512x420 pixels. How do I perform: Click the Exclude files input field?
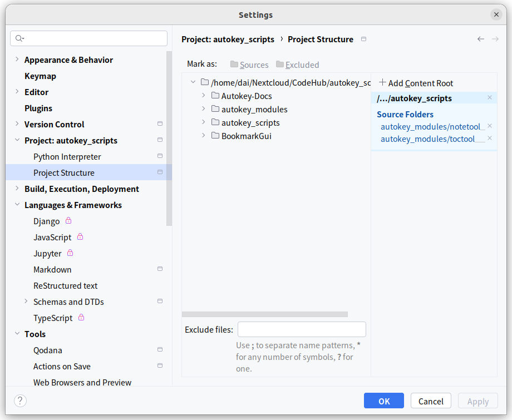click(x=302, y=329)
